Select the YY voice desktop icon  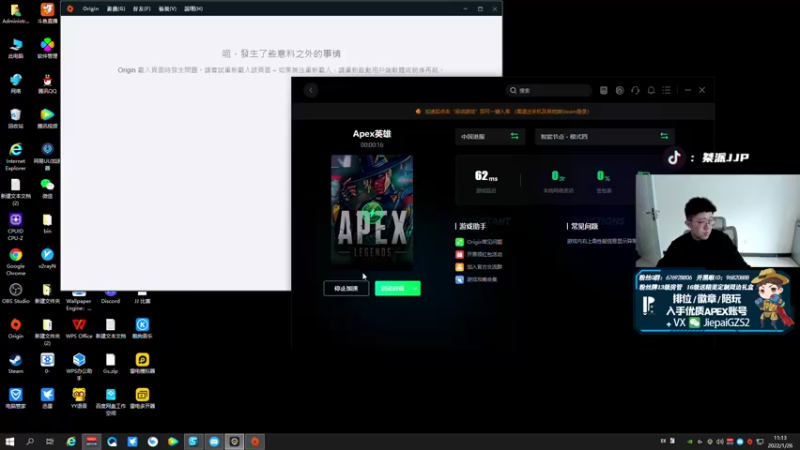coord(79,398)
